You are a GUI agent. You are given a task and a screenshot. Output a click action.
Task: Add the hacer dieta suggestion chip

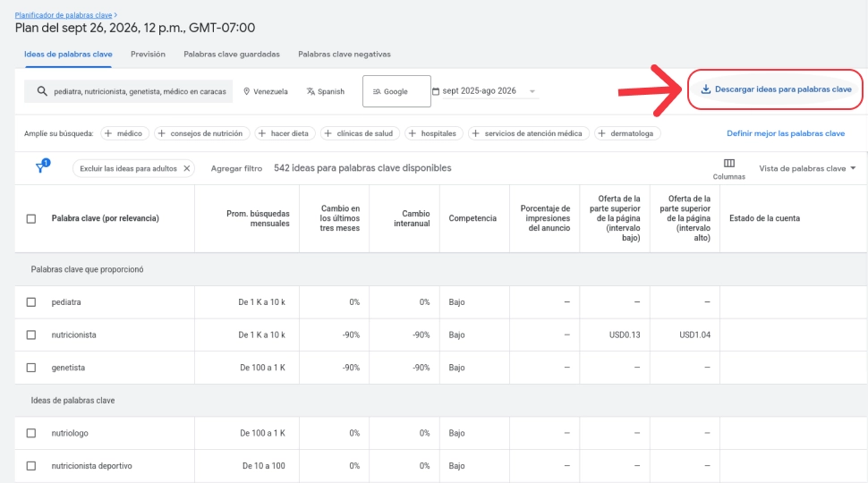coord(285,133)
